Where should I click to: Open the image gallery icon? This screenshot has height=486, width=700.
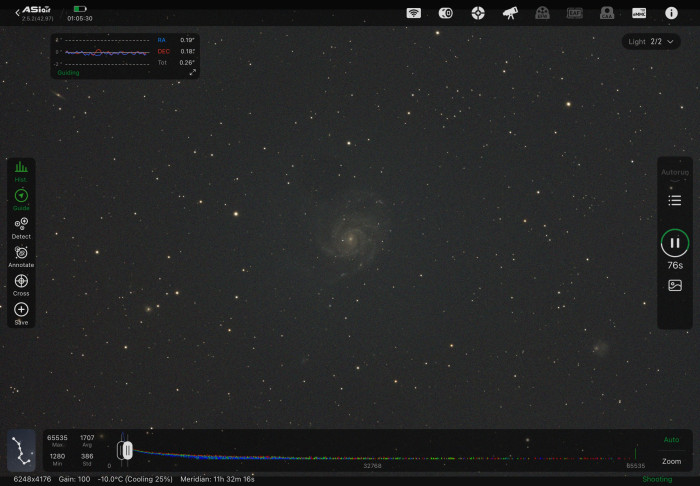[x=675, y=285]
